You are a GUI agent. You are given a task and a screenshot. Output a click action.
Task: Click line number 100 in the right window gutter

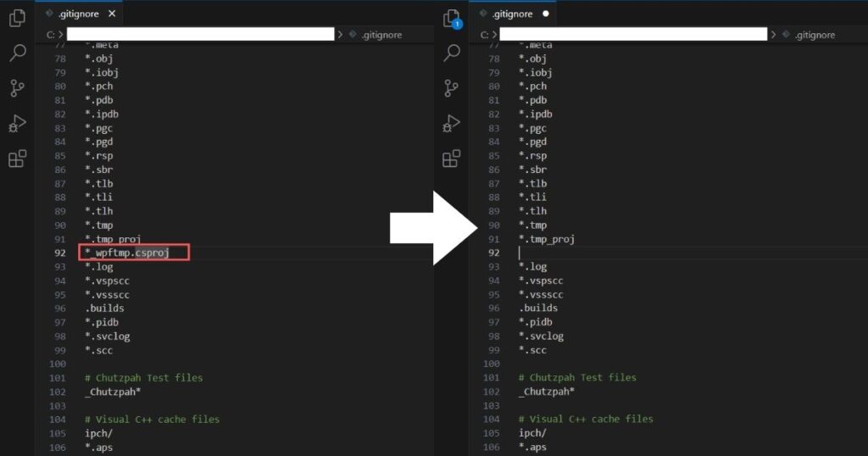coord(492,364)
